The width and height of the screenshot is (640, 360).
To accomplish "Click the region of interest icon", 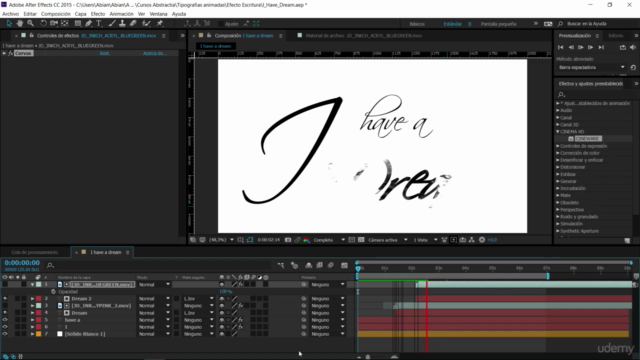I will [351, 240].
